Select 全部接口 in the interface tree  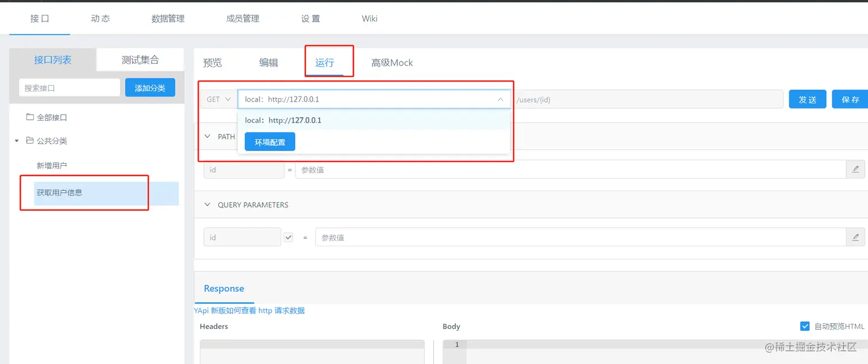click(52, 117)
